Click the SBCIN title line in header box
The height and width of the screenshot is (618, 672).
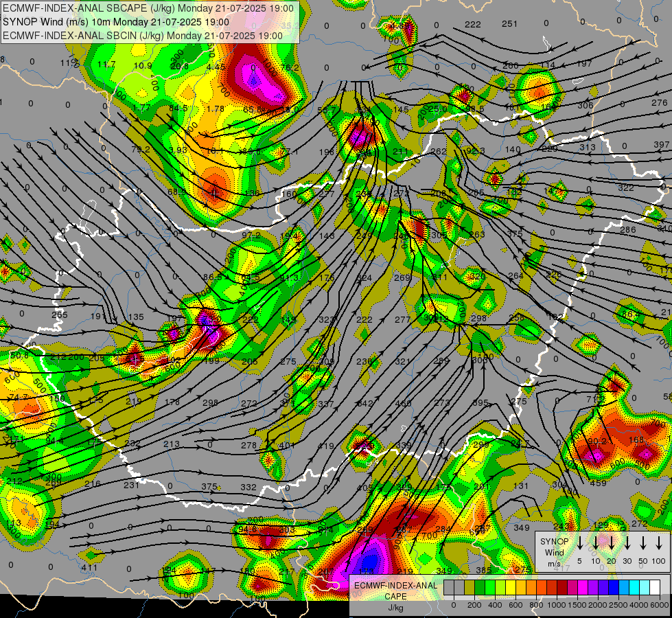tap(143, 36)
